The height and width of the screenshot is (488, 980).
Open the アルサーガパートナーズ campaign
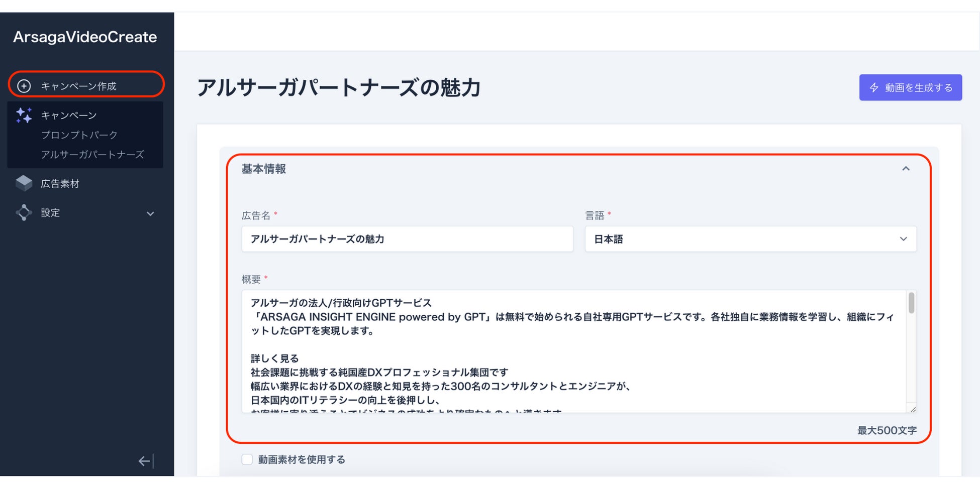pyautogui.click(x=92, y=154)
